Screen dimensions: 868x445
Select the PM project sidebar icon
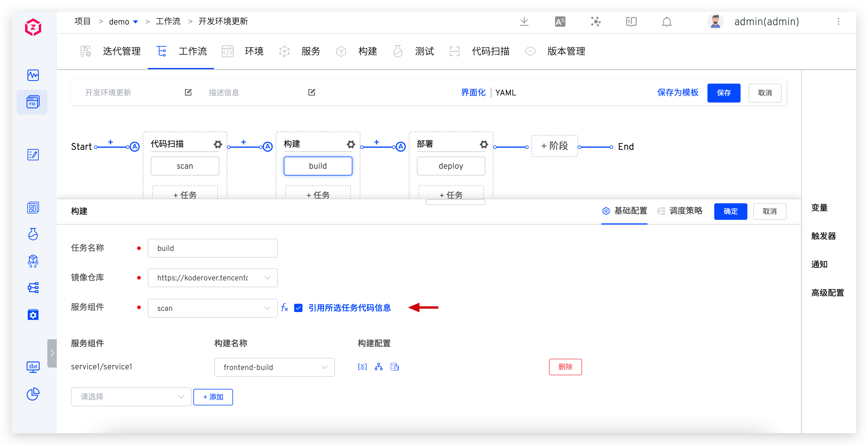pyautogui.click(x=33, y=102)
